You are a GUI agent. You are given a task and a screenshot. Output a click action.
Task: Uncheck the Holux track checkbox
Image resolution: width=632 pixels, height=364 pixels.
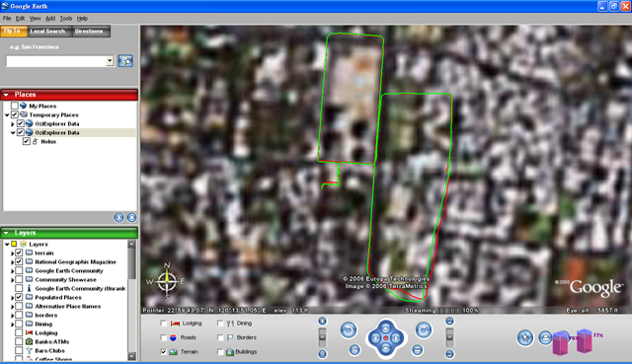click(x=27, y=141)
